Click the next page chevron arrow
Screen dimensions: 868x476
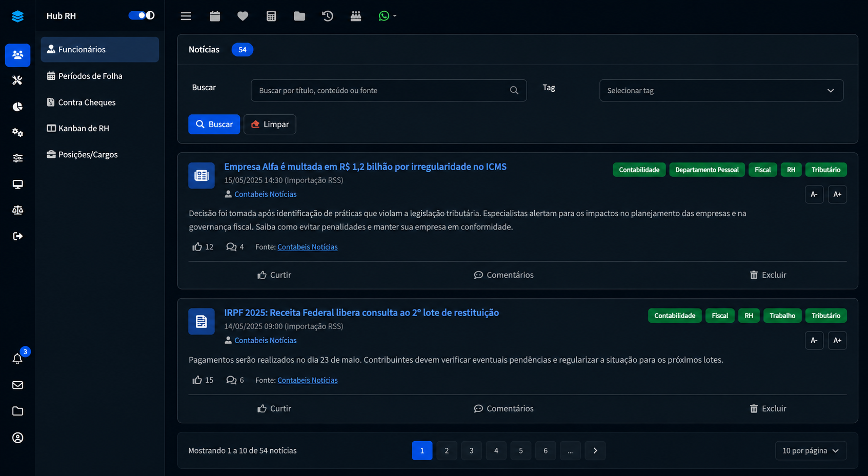click(x=595, y=451)
